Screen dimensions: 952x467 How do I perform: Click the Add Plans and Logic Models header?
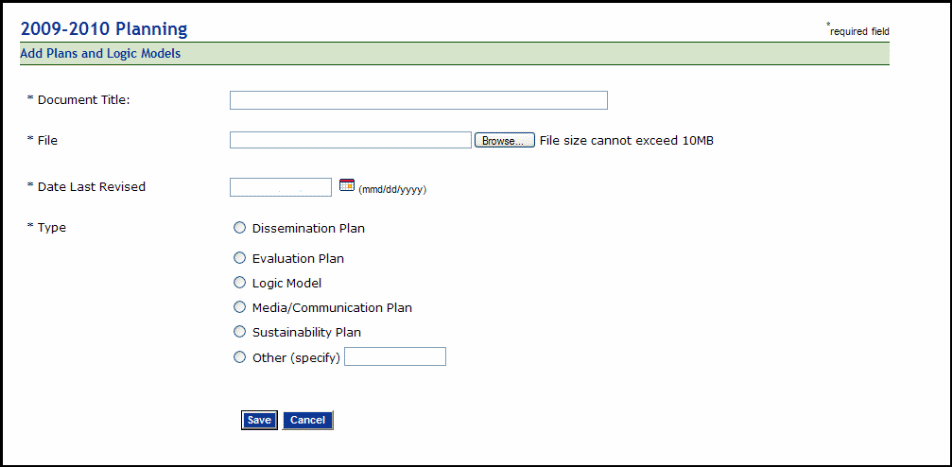(101, 54)
